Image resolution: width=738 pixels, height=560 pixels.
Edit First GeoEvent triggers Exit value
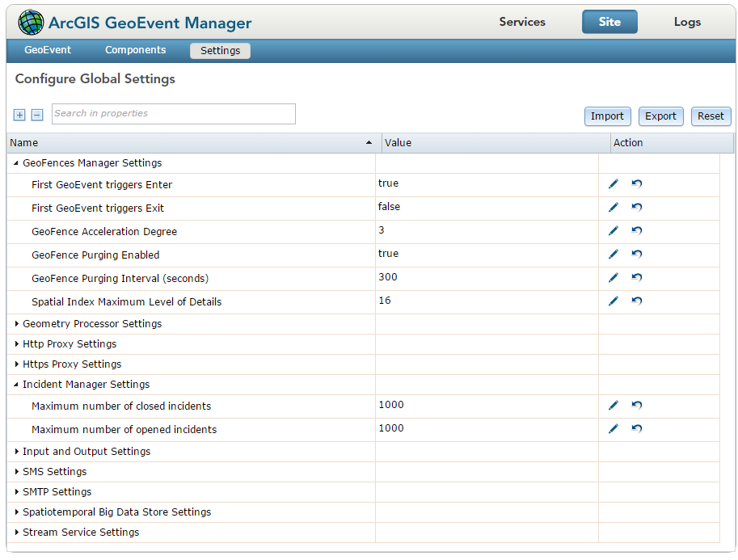[614, 208]
